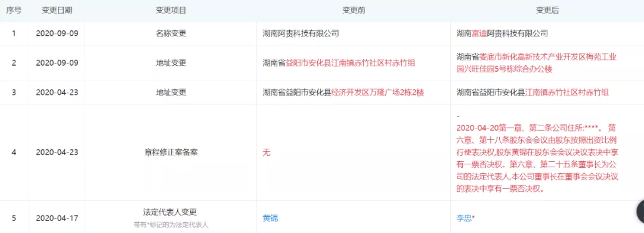The image size is (644, 233).
Task: Click the 无 value in row 4
Action: click(x=267, y=152)
